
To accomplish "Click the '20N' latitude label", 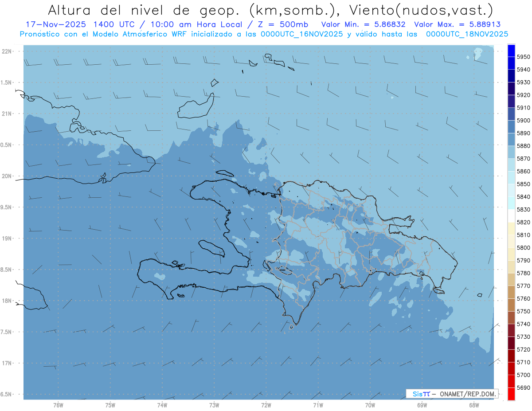I will point(7,176).
